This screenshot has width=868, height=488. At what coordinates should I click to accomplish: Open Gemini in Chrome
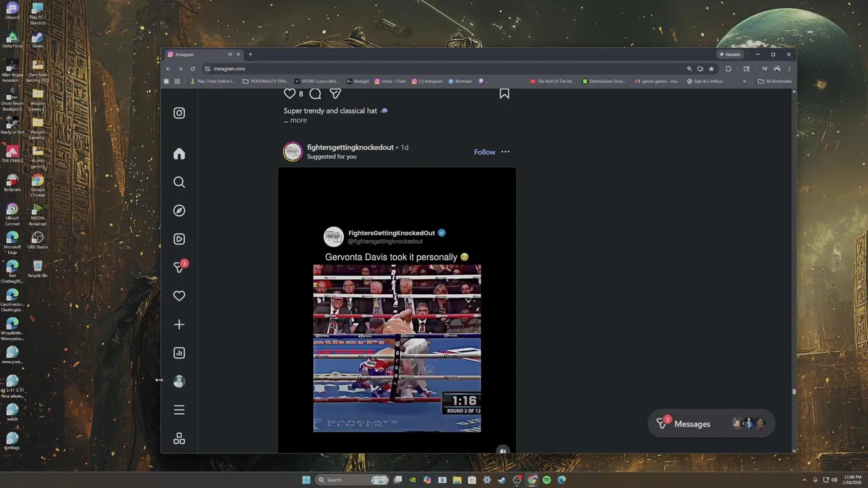pos(730,54)
